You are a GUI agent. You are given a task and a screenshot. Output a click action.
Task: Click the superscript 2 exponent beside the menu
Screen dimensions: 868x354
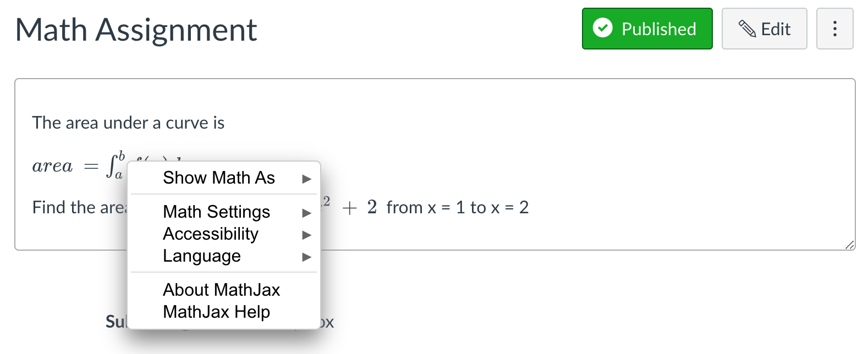click(326, 201)
